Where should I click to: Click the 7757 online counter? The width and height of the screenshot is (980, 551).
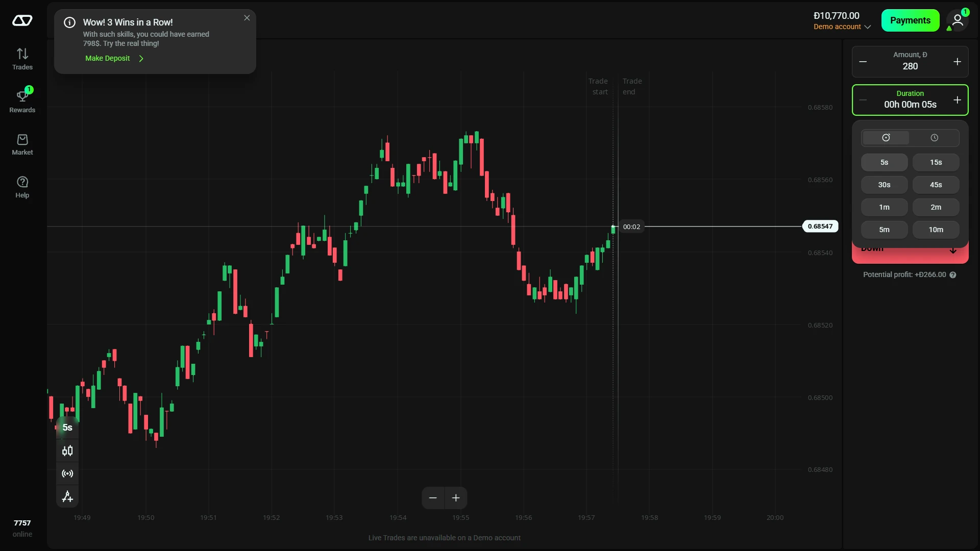[22, 529]
